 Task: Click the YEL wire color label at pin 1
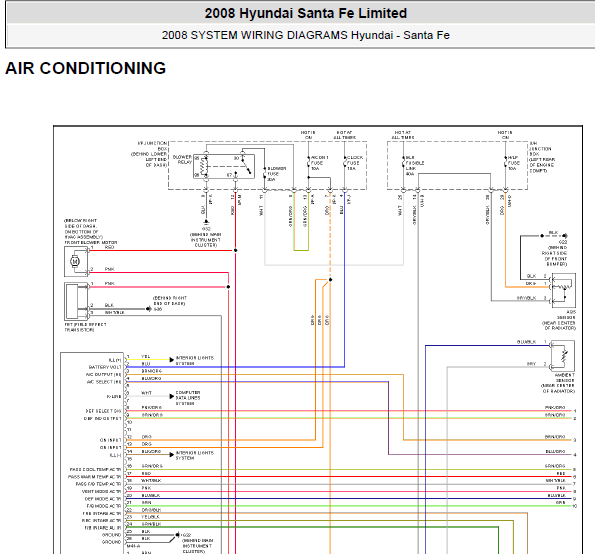click(146, 357)
